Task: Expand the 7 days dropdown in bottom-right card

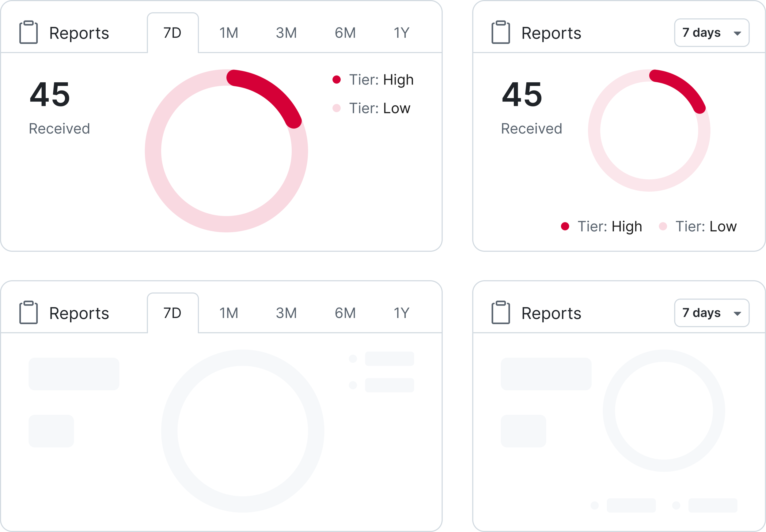Action: pos(712,313)
